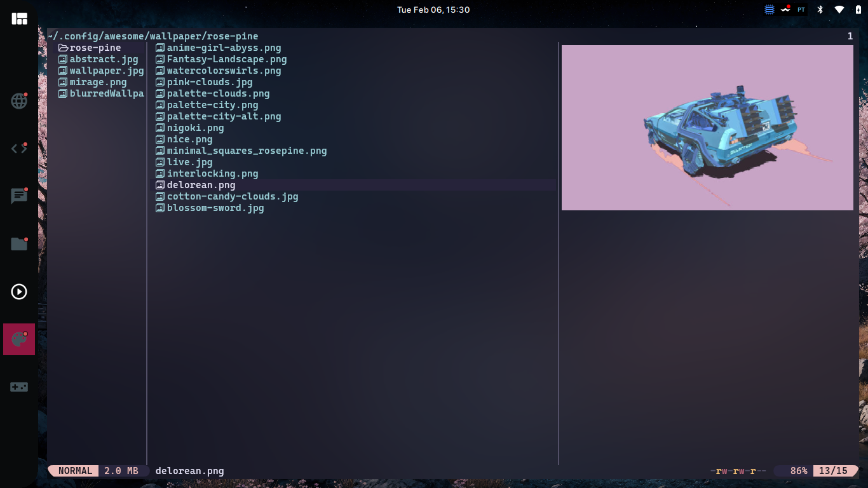This screenshot has height=488, width=868.
Task: Open the gamepad games workspace
Action: pyautogui.click(x=19, y=387)
